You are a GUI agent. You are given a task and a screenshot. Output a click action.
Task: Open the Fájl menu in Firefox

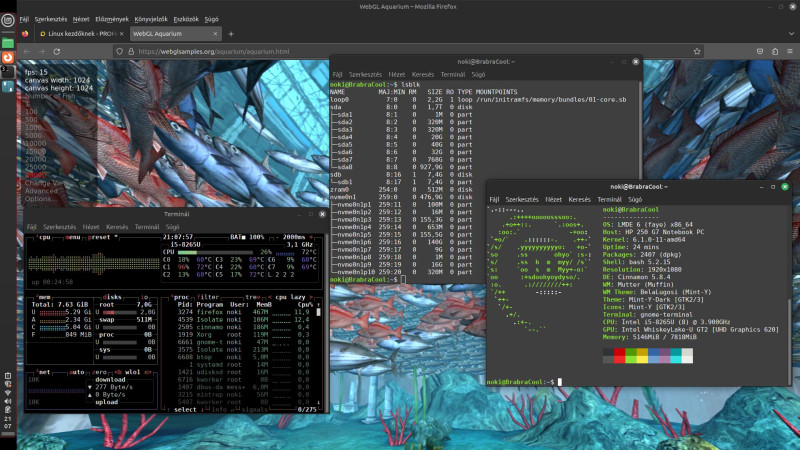tap(24, 19)
